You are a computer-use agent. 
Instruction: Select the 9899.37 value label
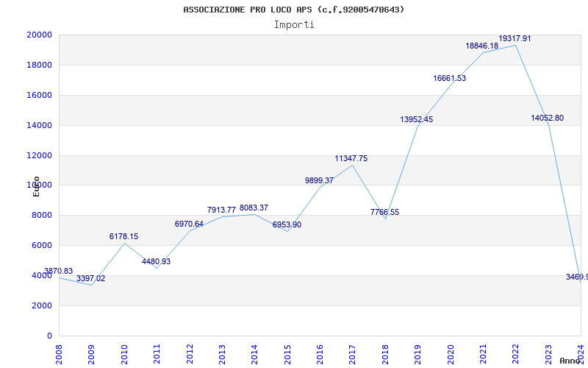click(x=319, y=180)
